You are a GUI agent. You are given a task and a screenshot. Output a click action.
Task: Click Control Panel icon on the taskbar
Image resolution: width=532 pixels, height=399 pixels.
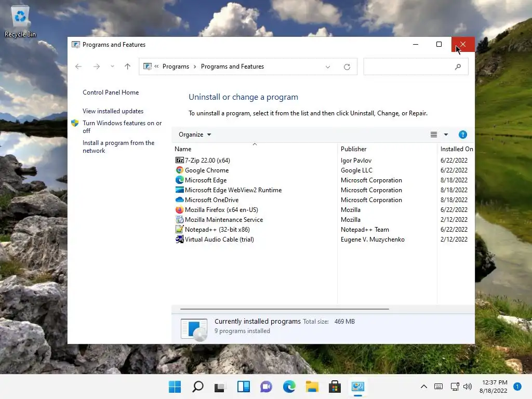tap(358, 387)
